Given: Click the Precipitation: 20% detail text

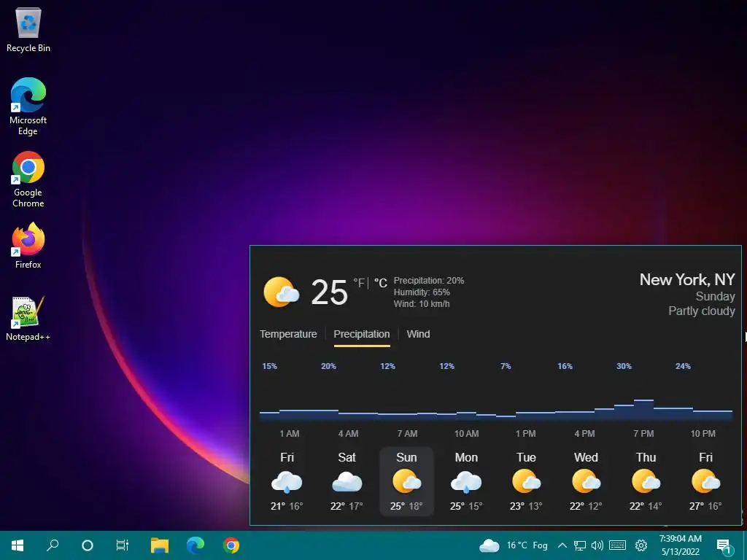Looking at the screenshot, I should point(429,281).
